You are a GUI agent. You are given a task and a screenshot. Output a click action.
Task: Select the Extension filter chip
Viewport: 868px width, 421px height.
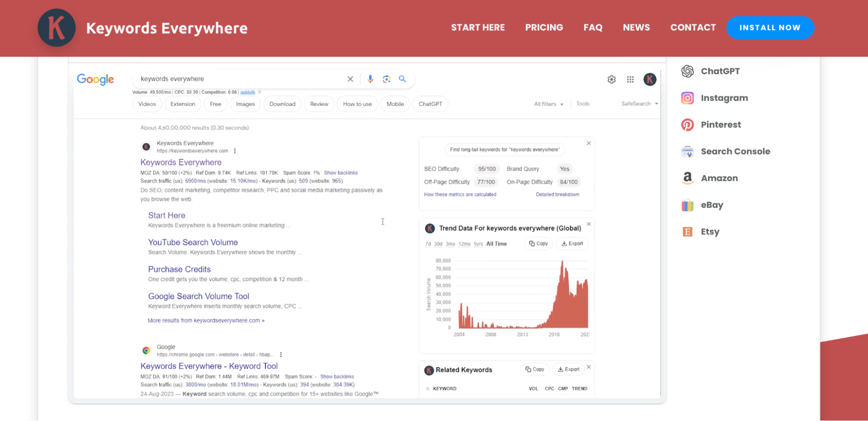(183, 104)
